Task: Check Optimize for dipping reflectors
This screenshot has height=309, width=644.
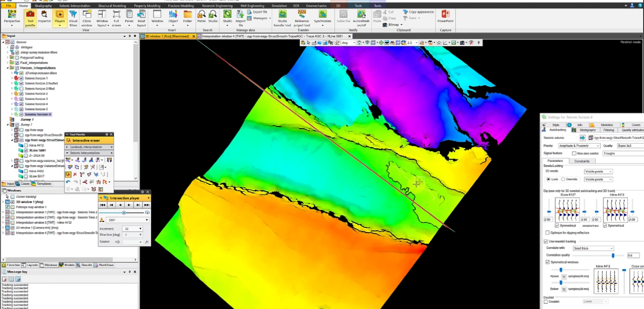Action: [547, 233]
